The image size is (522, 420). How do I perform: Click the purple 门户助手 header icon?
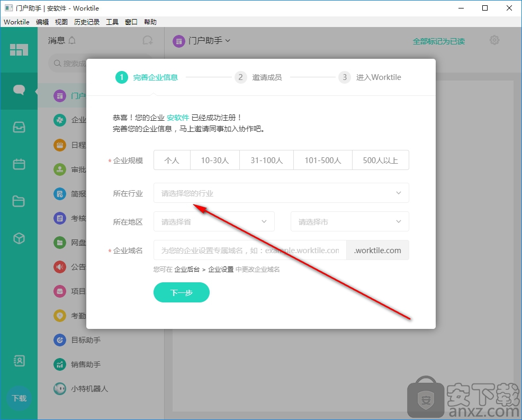179,41
